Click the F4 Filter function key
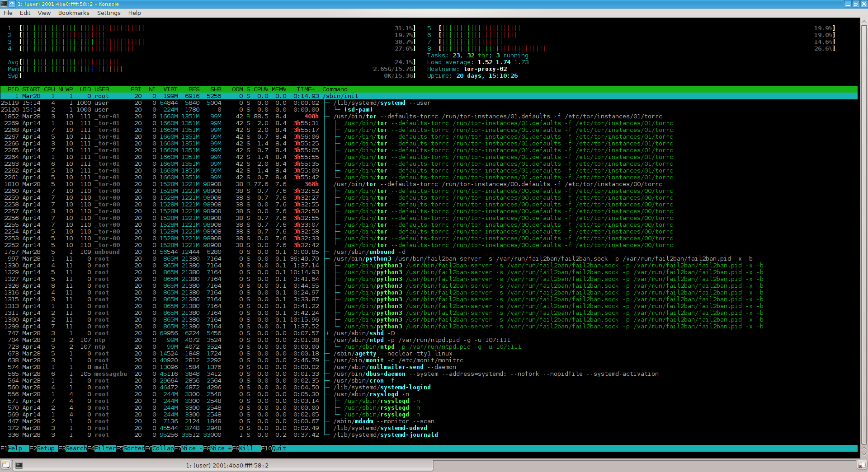 click(101, 448)
